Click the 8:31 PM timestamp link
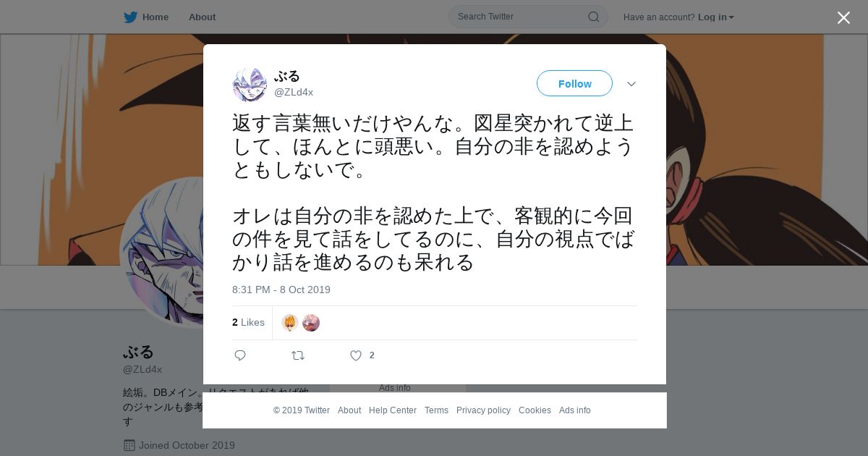The image size is (868, 456). click(x=281, y=290)
